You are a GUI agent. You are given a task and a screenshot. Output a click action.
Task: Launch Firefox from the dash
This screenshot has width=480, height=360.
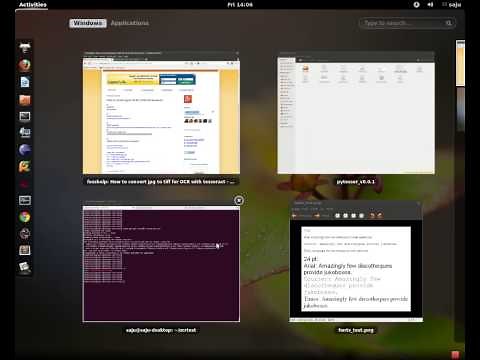click(25, 65)
